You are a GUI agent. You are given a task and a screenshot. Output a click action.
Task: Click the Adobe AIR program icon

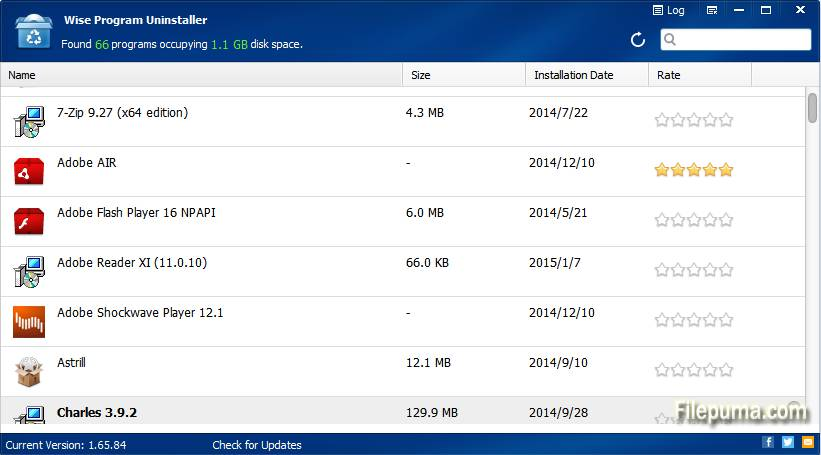pos(28,172)
